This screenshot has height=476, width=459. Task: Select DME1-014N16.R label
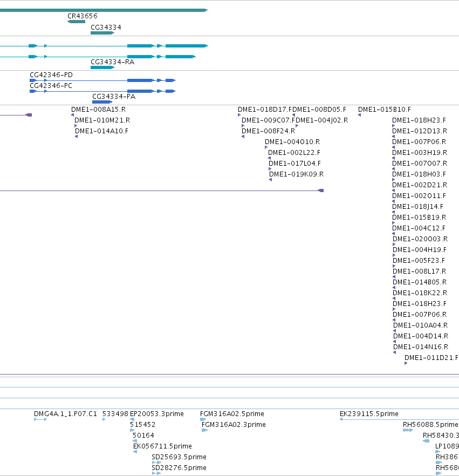(421, 346)
